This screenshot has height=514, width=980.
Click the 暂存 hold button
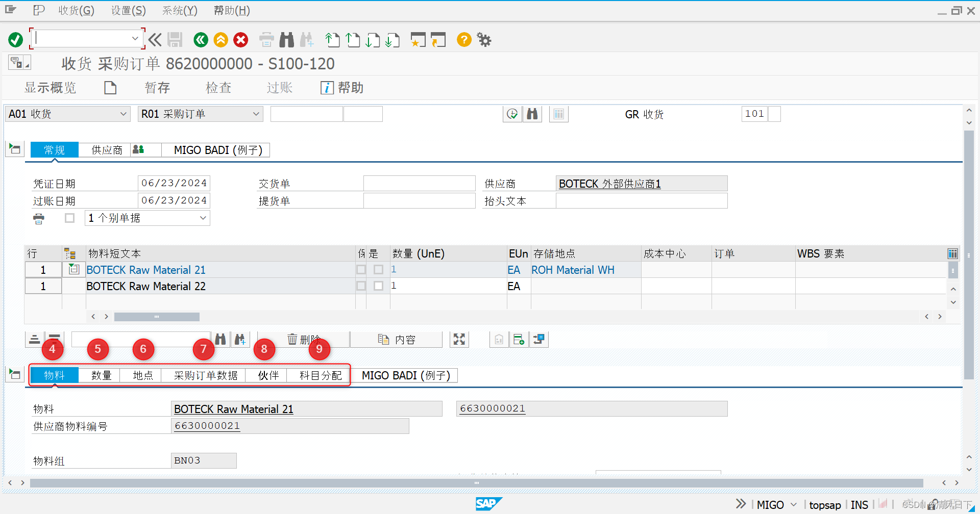[x=157, y=88]
